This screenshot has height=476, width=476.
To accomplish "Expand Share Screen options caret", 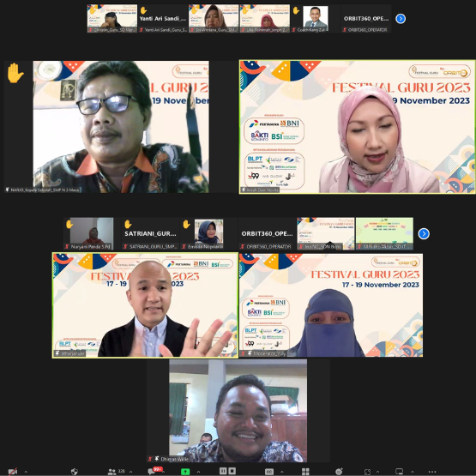I will (198, 472).
